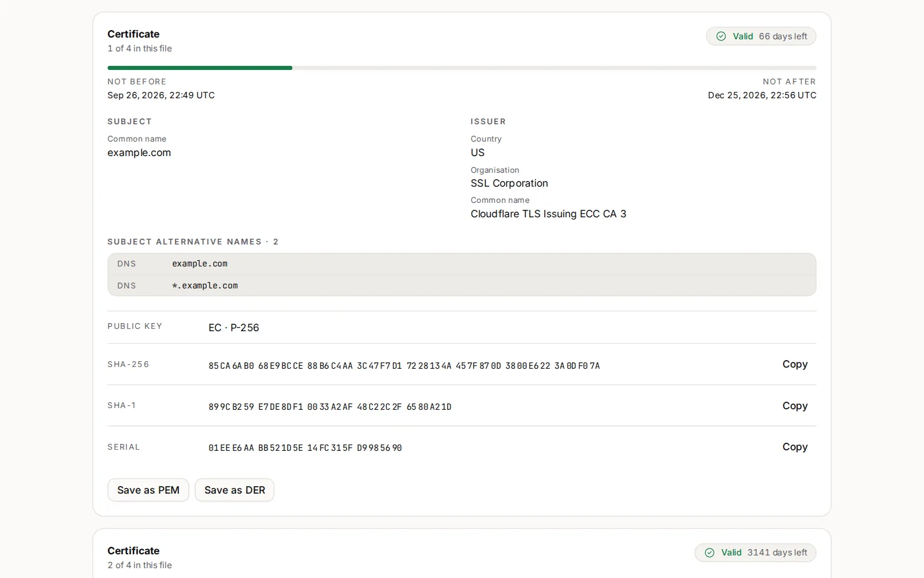Click issuer name 'Cloudflare TLS Issuing ECC CA 3'
Viewport: 924px width, 578px height.
[x=548, y=214]
